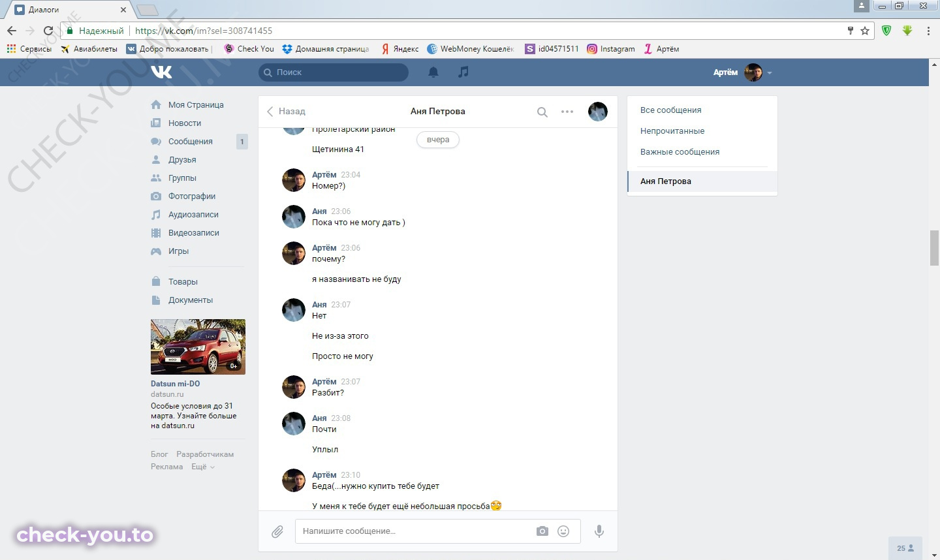
Task: Open the Артём profile dropdown in header
Action: (743, 72)
